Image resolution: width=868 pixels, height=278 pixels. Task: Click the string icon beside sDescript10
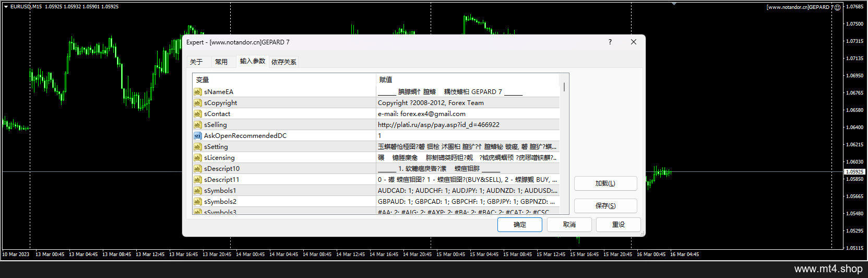tap(197, 169)
